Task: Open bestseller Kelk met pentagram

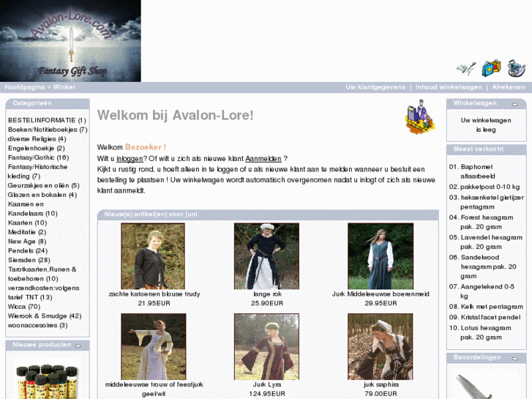Action: tap(492, 307)
